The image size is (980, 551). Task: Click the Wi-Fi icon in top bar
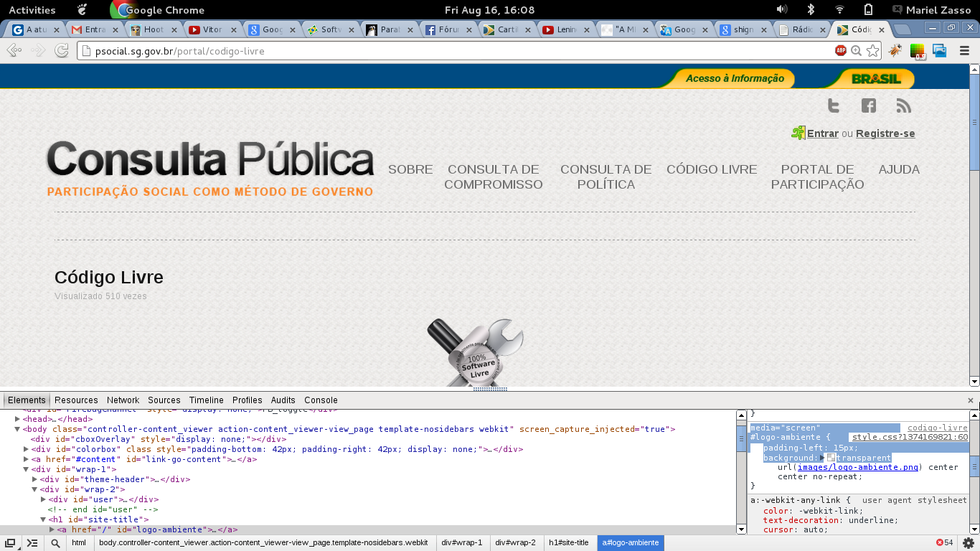(839, 9)
